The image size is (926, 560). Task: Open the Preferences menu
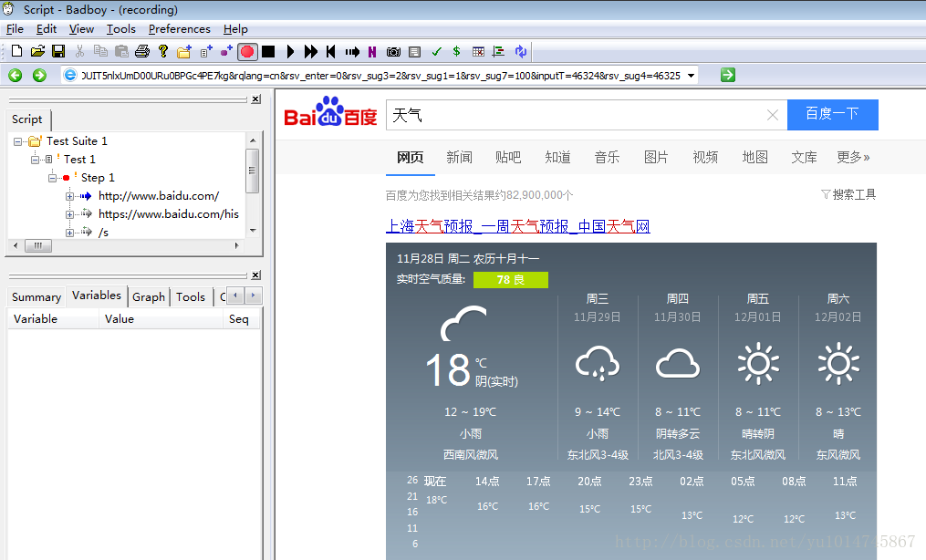[180, 29]
